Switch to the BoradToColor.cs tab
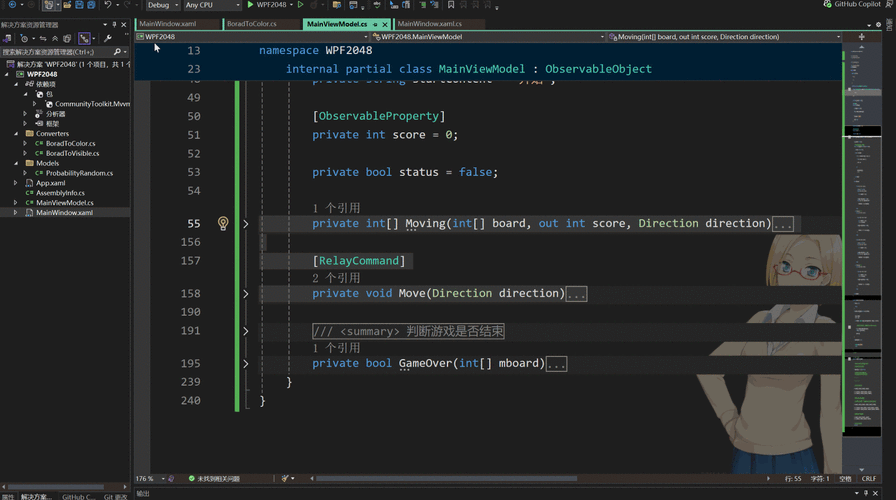 point(251,24)
